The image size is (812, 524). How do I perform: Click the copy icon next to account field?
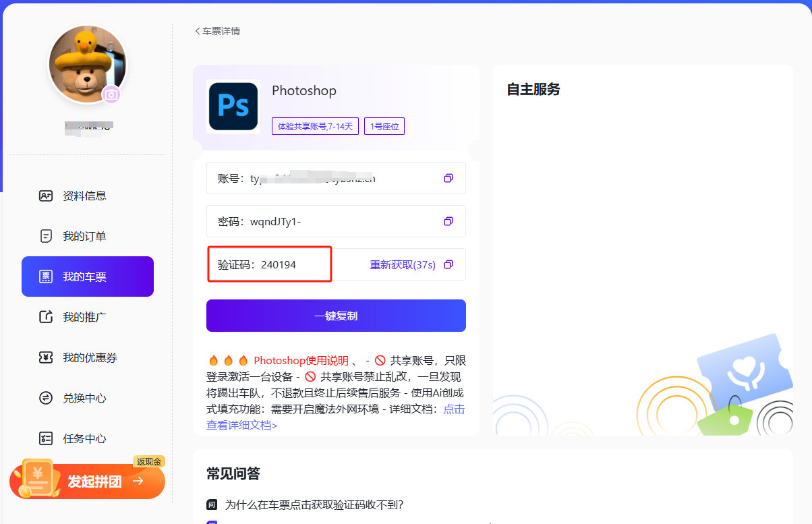pyautogui.click(x=448, y=178)
